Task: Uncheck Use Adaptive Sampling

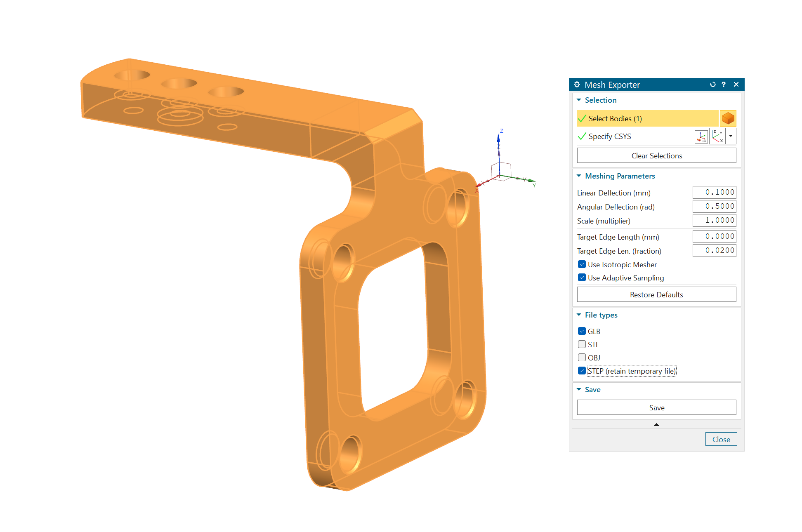Action: tap(582, 278)
